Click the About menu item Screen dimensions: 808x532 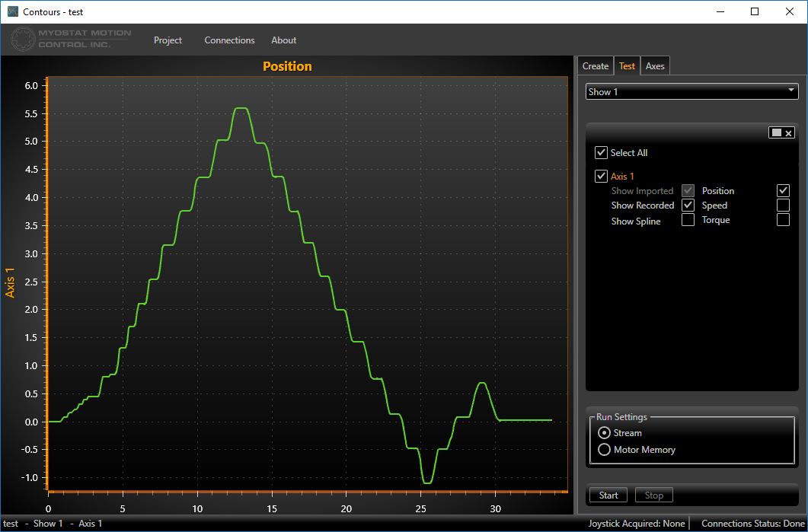(284, 40)
